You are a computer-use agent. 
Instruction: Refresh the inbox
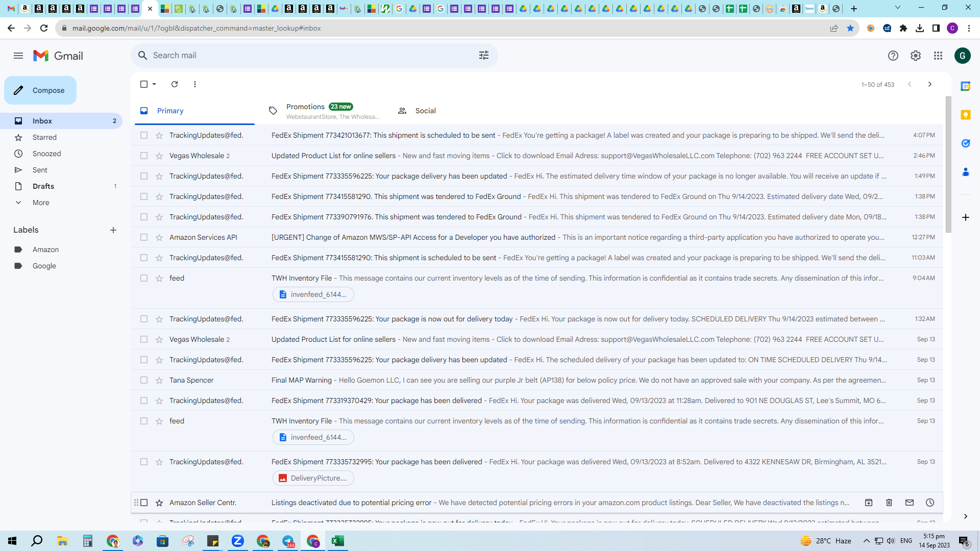(175, 84)
